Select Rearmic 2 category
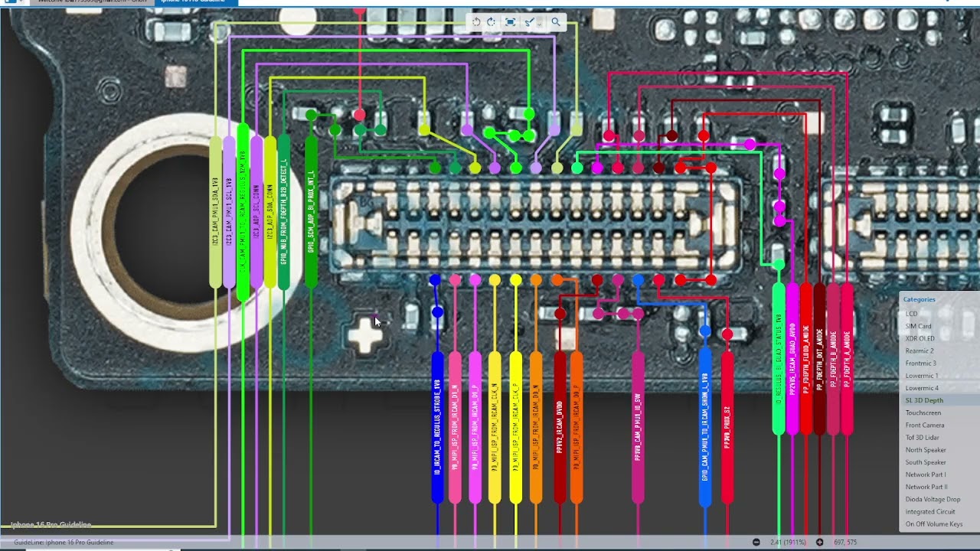 click(x=920, y=350)
